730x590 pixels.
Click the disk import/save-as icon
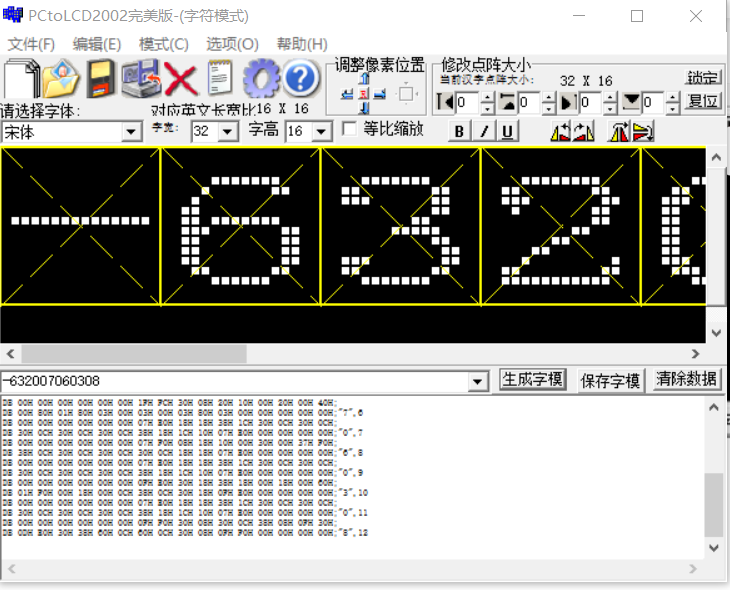coord(141,78)
